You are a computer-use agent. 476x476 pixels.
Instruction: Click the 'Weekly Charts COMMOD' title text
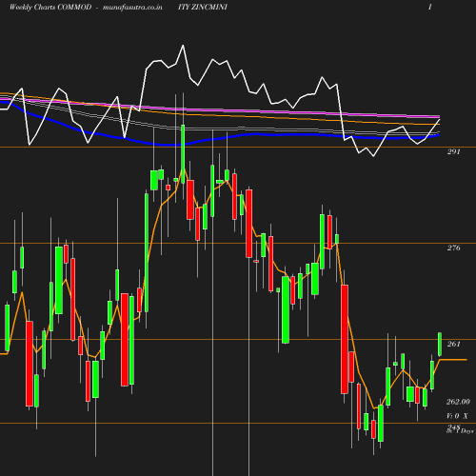[50, 8]
